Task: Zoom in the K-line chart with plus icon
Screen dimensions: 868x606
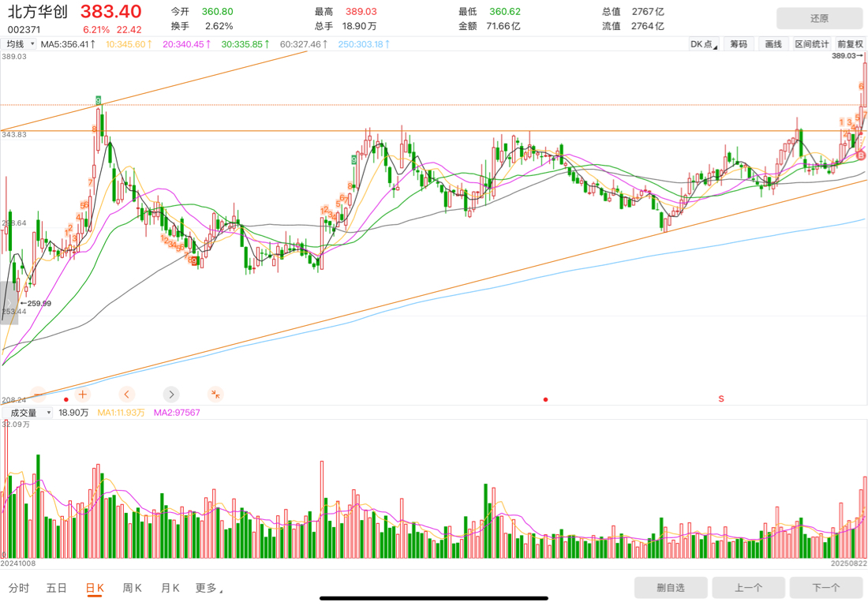Action: [83, 394]
